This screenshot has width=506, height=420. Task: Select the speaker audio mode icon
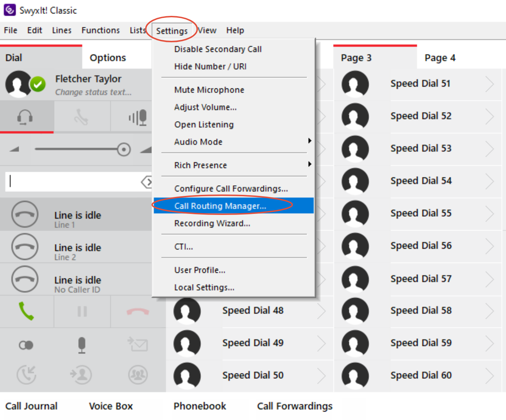(138, 117)
